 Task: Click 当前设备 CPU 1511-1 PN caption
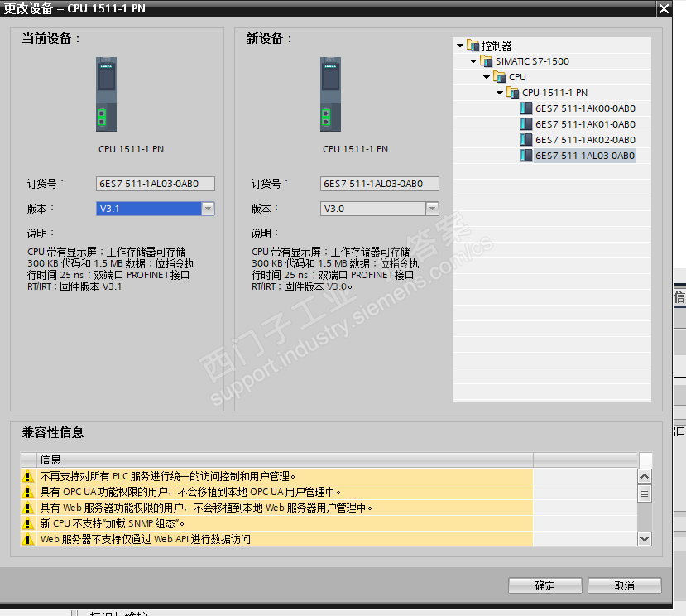point(132,149)
